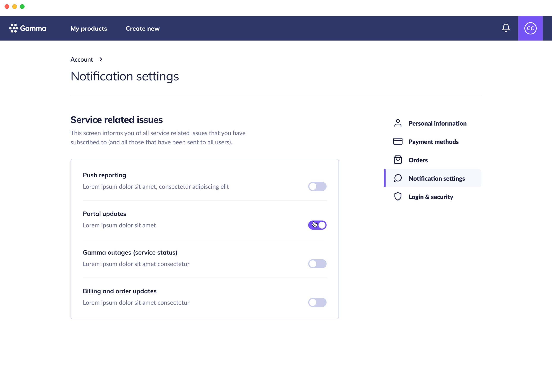Click the Login & security shield icon
Screen dimensions: 552x392
click(397, 196)
